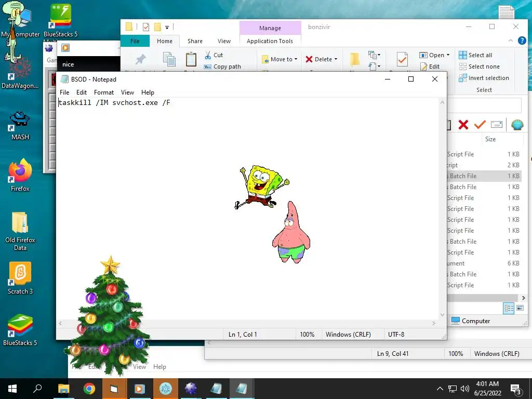Click Ln 9, Col 41 in background Notepad
532x399 pixels.
pos(393,354)
